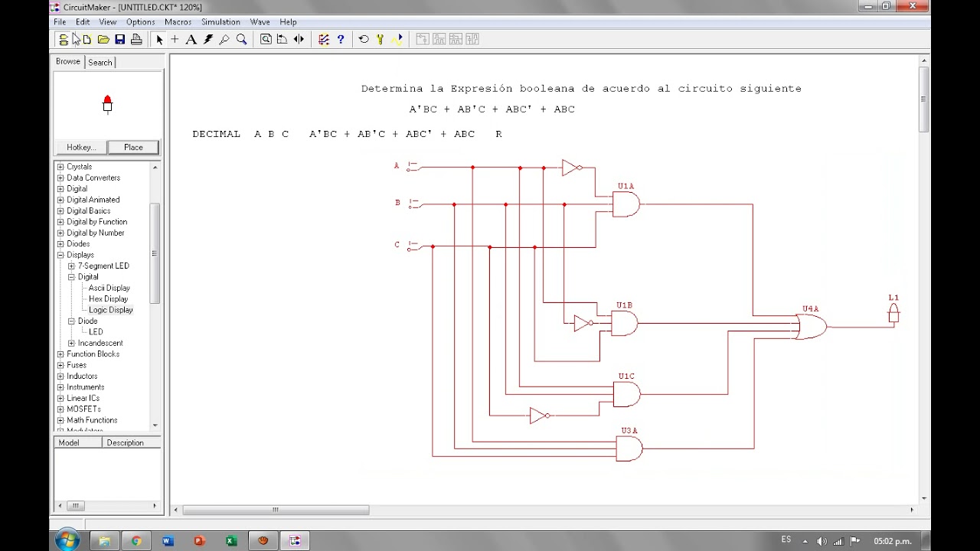Expand the Digital by Function category

click(60, 222)
